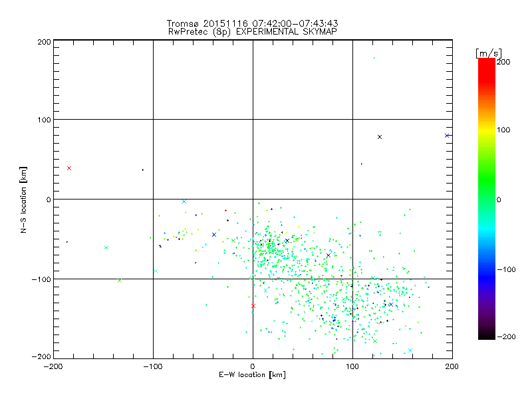Click x-axis tick label "-100"
532x399 pixels.
coord(153,366)
